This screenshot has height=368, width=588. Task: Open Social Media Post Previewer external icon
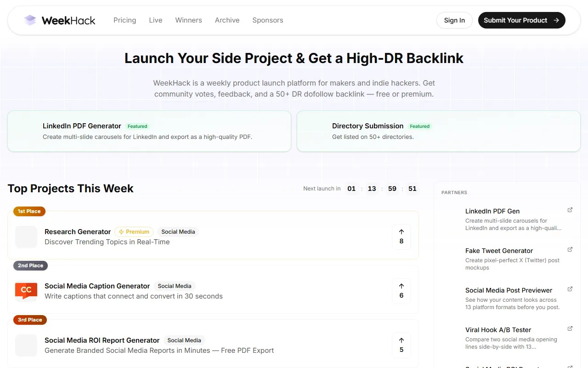(x=570, y=289)
